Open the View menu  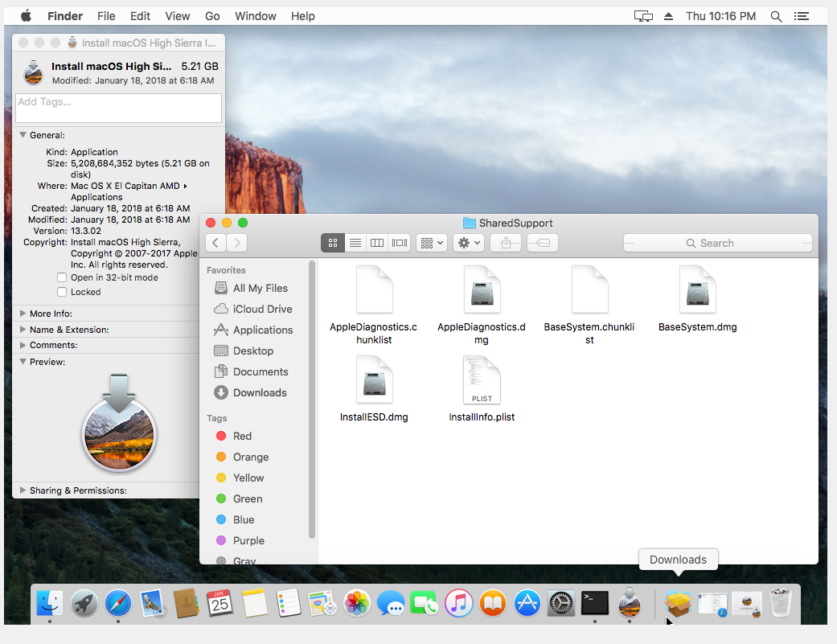178,16
